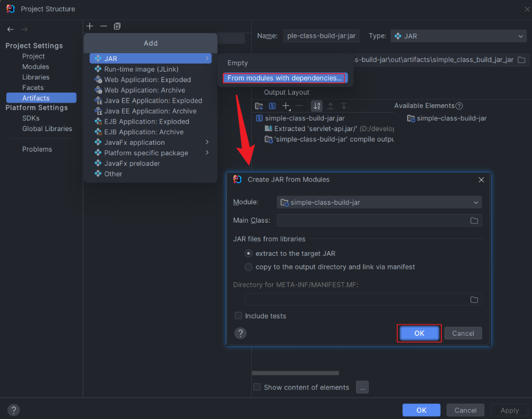Click the plus icon to add artifact
This screenshot has width=532, height=419.
(x=90, y=26)
